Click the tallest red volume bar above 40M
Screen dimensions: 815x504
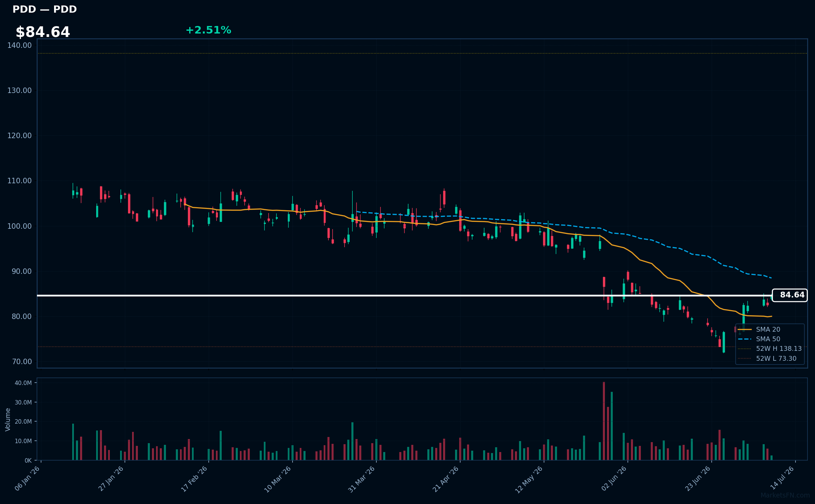point(604,421)
